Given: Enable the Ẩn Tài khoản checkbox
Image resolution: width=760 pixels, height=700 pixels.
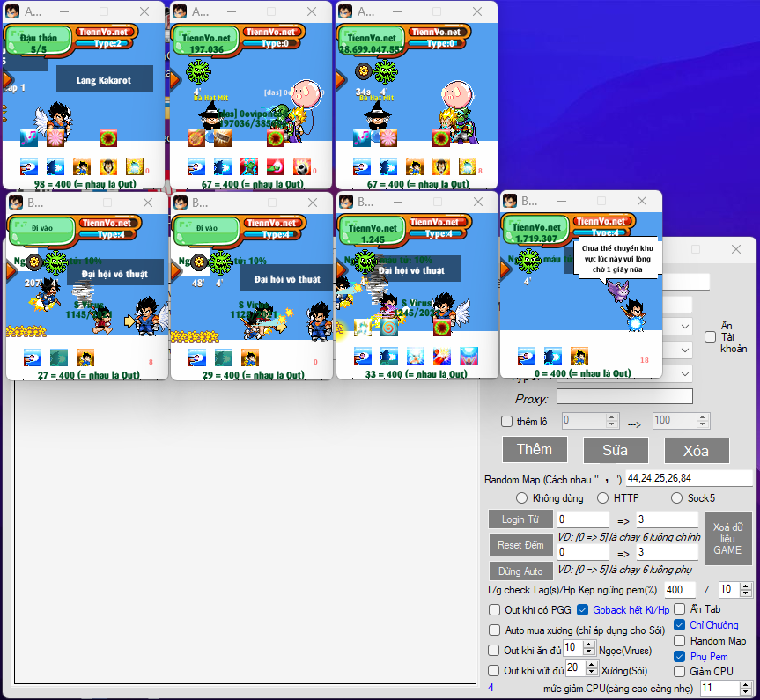Looking at the screenshot, I should [710, 336].
